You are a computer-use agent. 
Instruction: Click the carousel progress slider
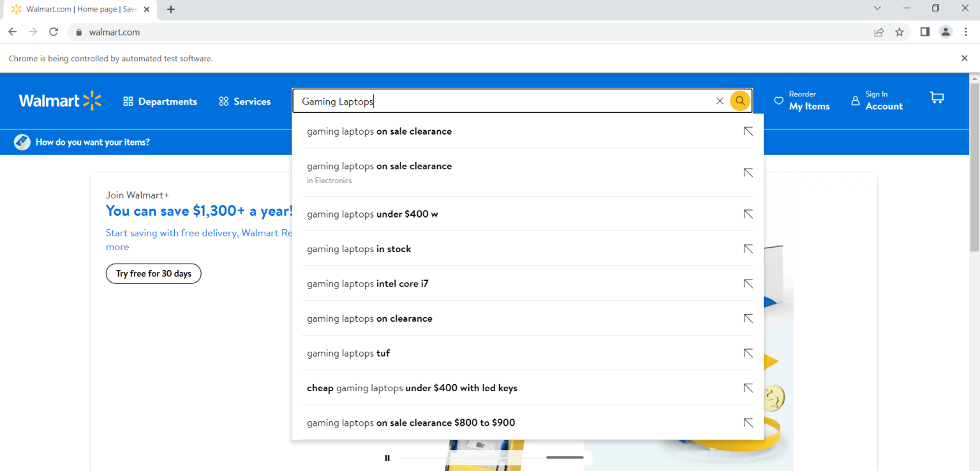tap(563, 458)
